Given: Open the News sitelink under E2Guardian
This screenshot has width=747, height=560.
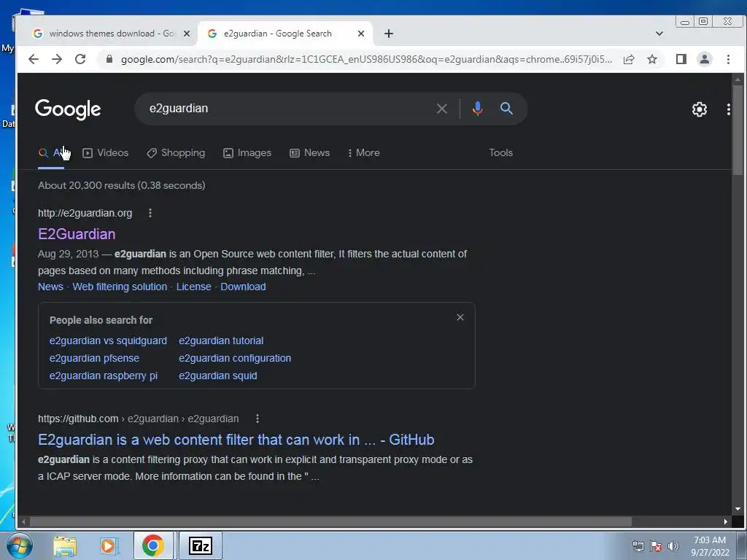Looking at the screenshot, I should pyautogui.click(x=50, y=287).
